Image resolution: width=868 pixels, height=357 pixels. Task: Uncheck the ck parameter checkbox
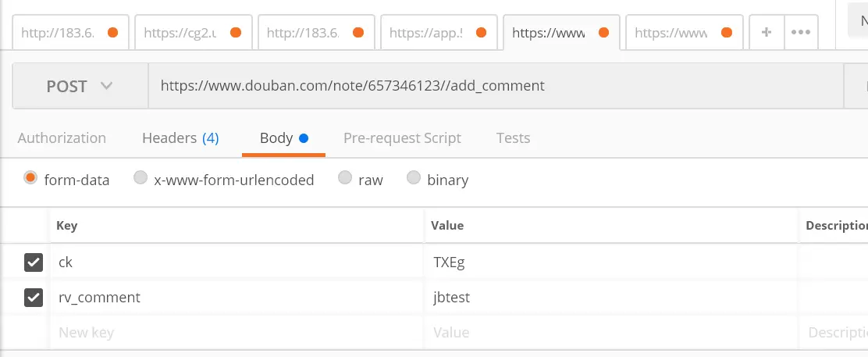pyautogui.click(x=34, y=262)
